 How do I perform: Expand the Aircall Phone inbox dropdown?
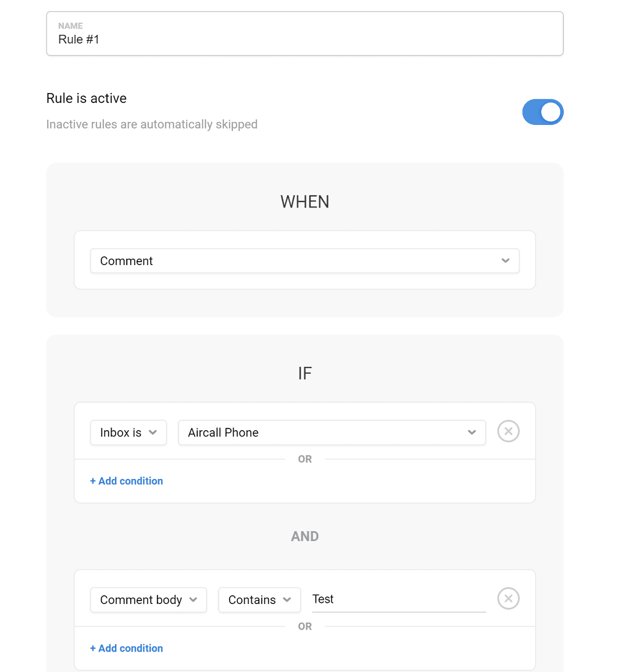(331, 432)
